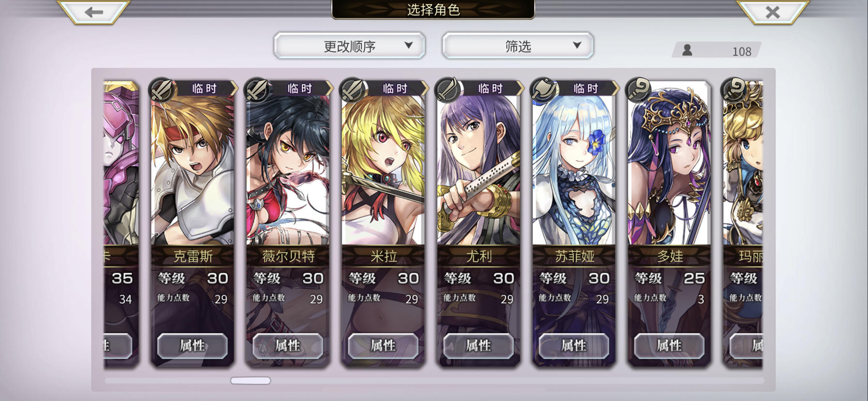Click the back arrow icon

tap(93, 12)
